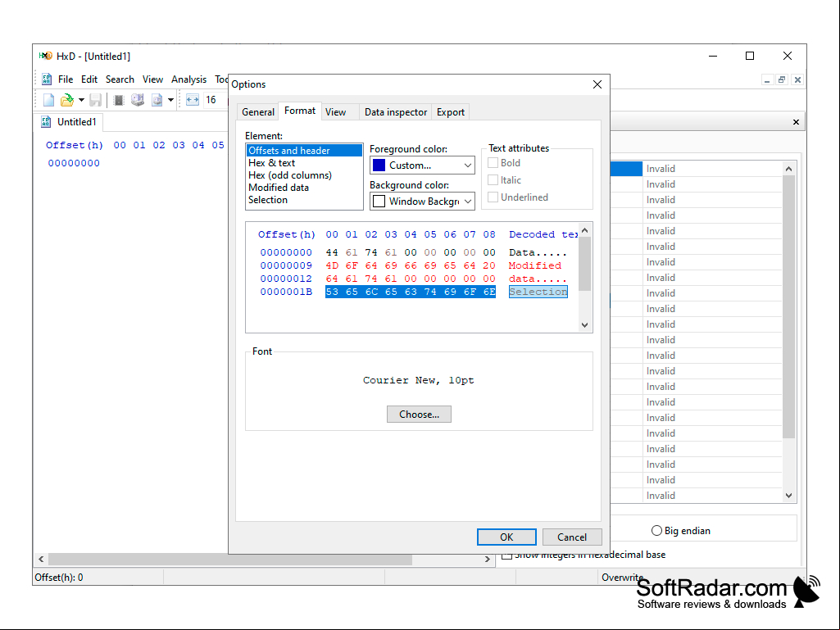
Task: Confirm the options with the OK button
Action: tap(506, 537)
